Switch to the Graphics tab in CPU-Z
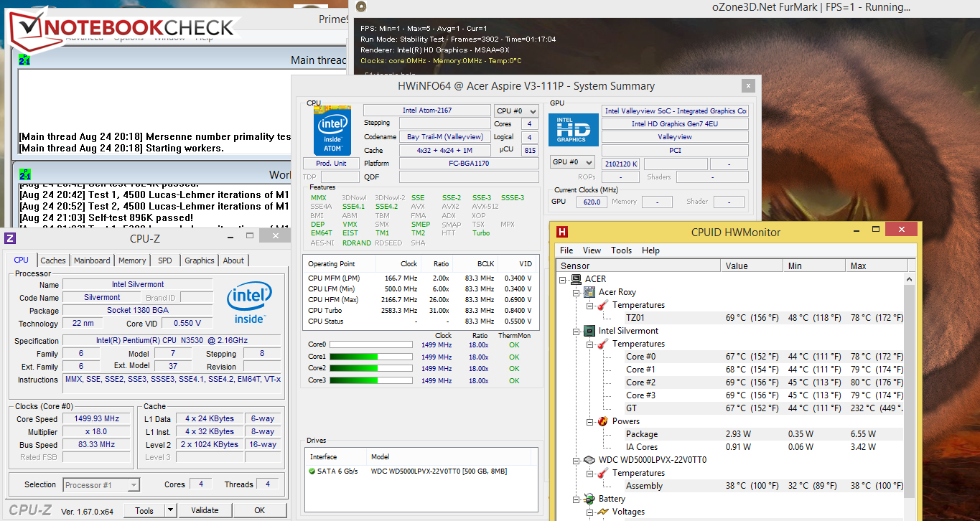The height and width of the screenshot is (521, 980). click(199, 260)
